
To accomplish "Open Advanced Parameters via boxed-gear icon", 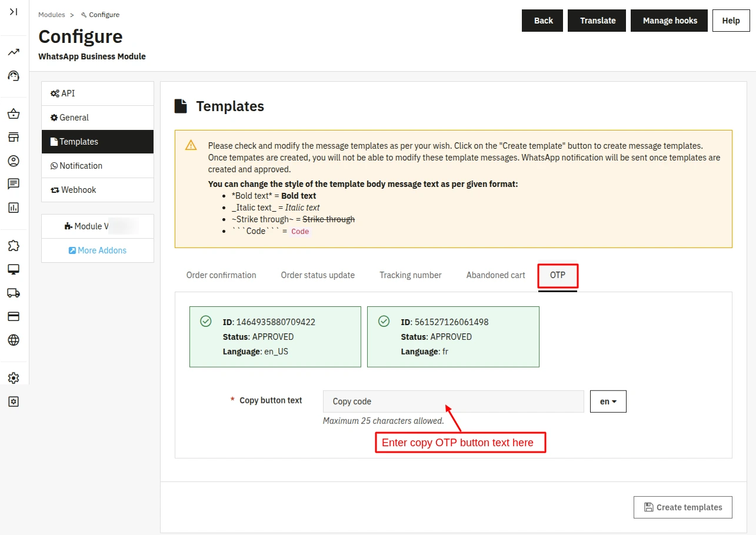I will tap(14, 402).
